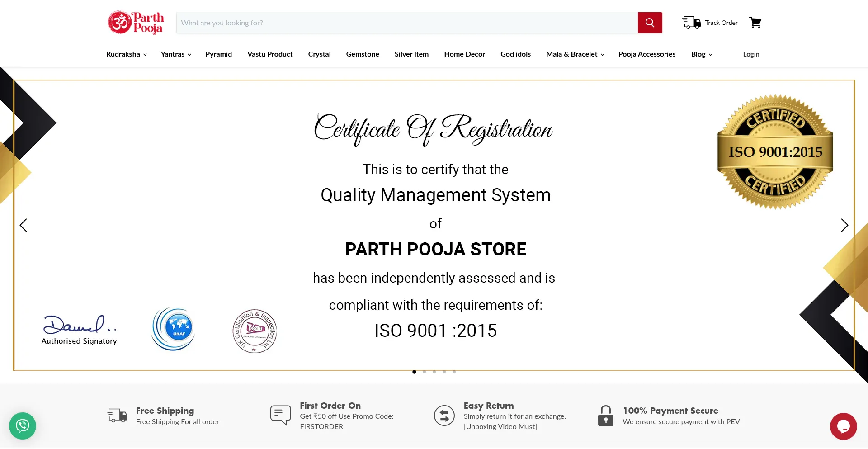Screen dimensions: 868x449
Task: Click the Free Shipping truck icon
Action: [117, 415]
